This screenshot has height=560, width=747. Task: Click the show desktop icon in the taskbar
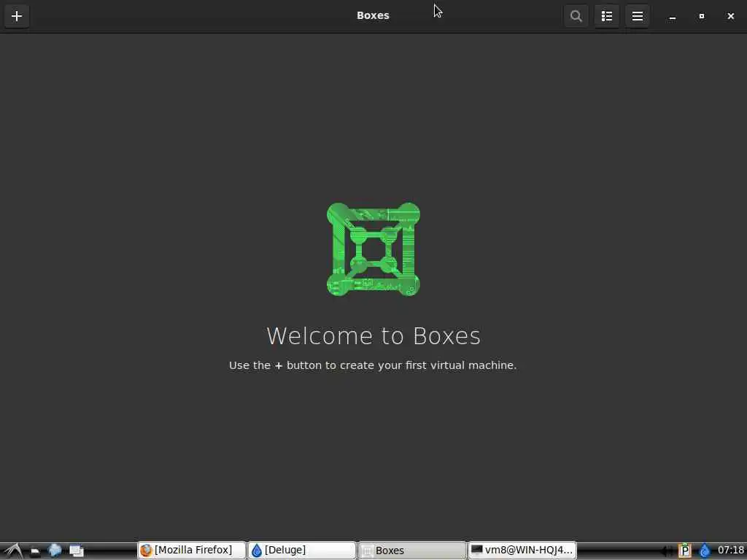pos(76,551)
